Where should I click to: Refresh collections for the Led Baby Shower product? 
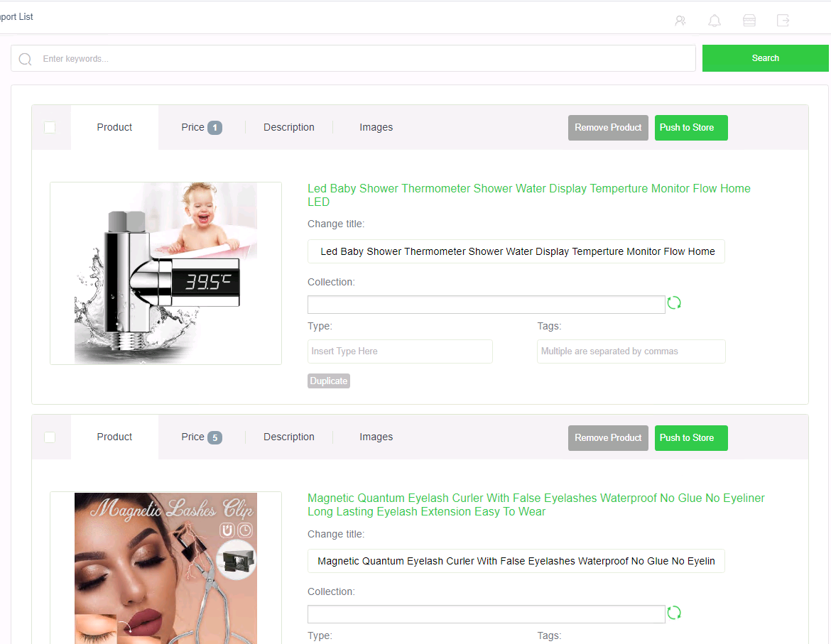click(674, 303)
